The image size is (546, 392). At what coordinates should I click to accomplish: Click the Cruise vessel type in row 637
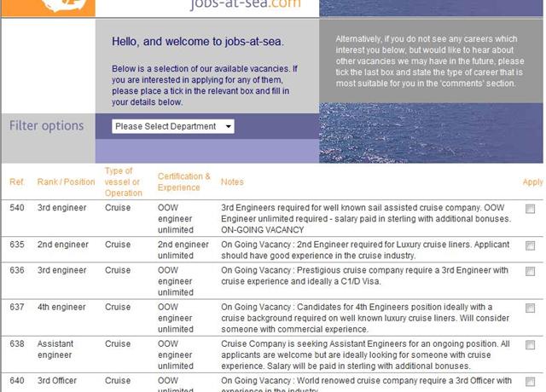coord(118,307)
